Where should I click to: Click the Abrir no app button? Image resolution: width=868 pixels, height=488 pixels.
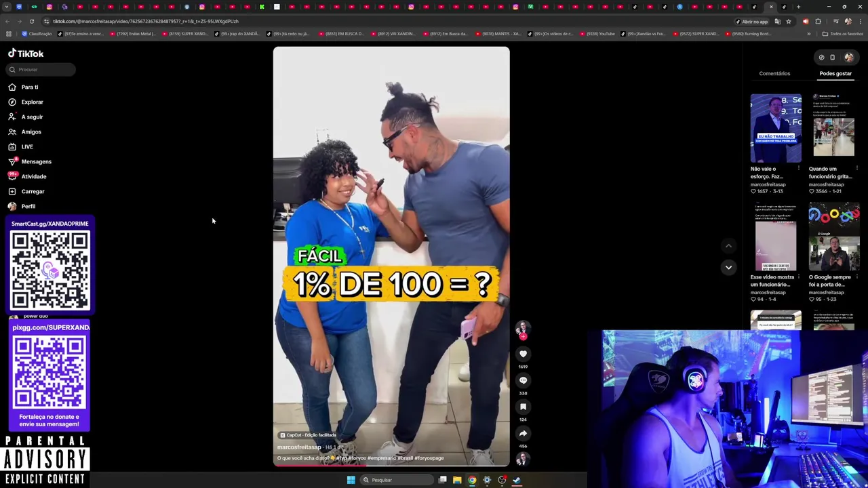(751, 21)
